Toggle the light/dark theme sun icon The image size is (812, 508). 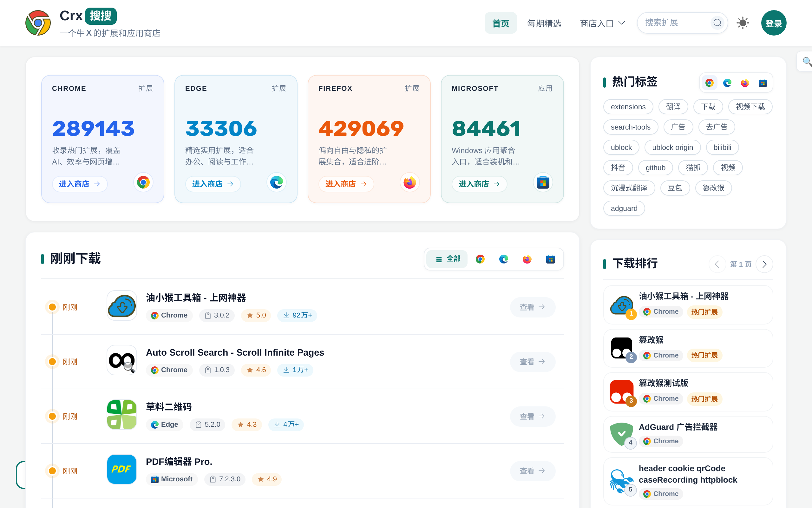(x=743, y=23)
